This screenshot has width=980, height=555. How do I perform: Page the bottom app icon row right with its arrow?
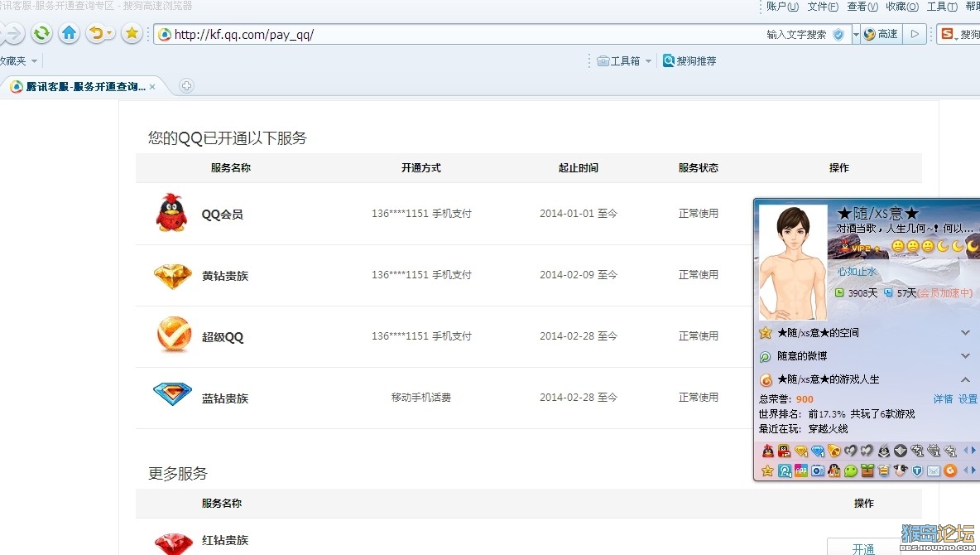tap(973, 470)
